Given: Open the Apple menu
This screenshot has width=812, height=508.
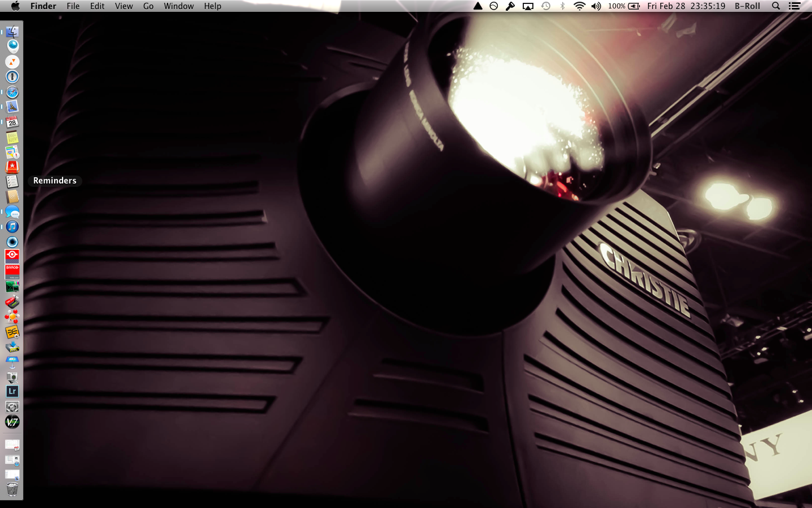Looking at the screenshot, I should coord(15,6).
